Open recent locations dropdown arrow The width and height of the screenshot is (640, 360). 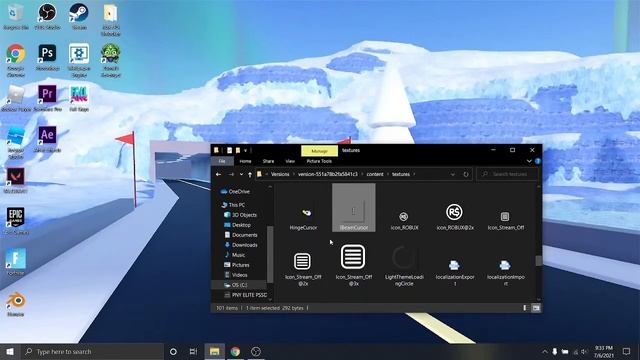(241, 174)
